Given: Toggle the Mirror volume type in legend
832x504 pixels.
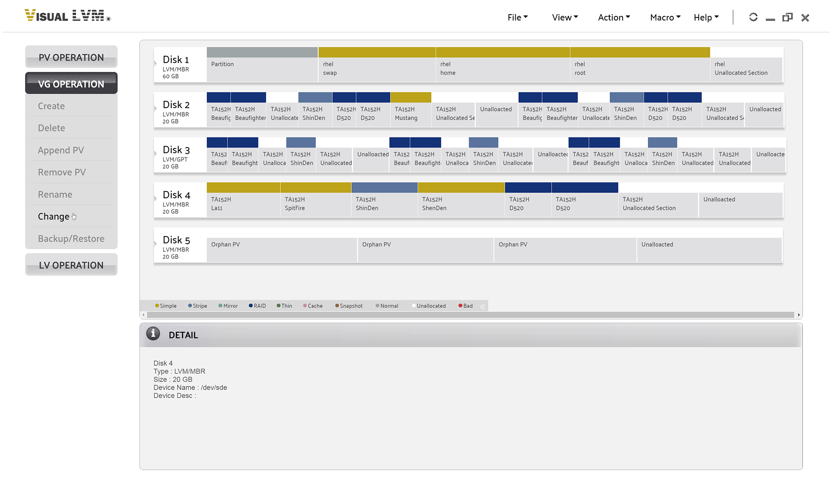Looking at the screenshot, I should click(x=227, y=306).
